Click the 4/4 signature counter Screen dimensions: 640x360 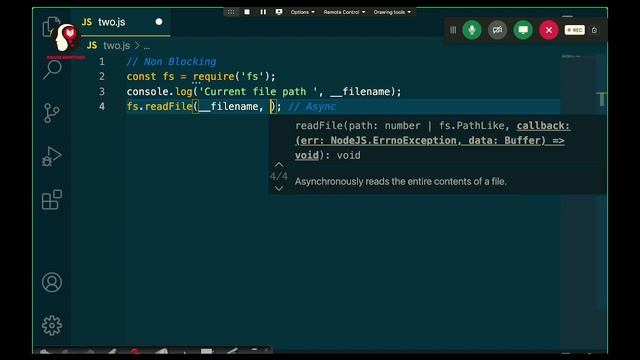[279, 177]
